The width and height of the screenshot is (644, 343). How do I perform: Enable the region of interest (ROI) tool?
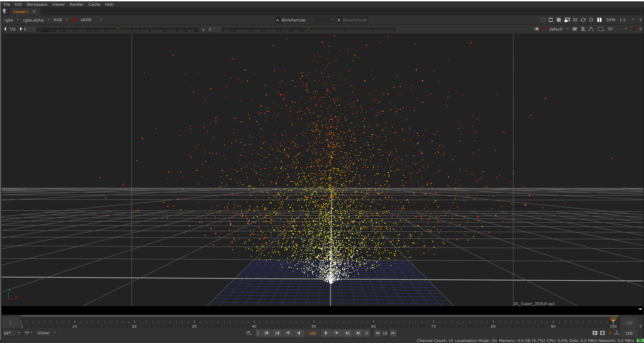(601, 29)
